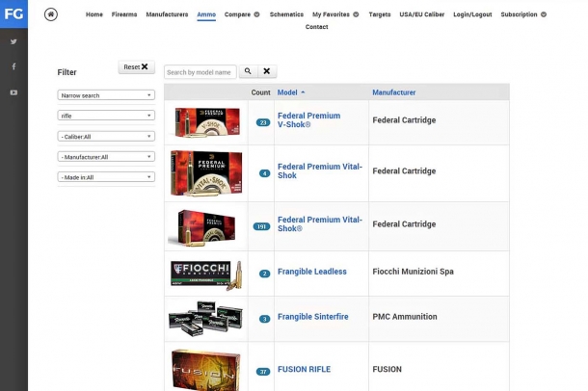
Task: Open the Schematics menu item
Action: point(286,14)
